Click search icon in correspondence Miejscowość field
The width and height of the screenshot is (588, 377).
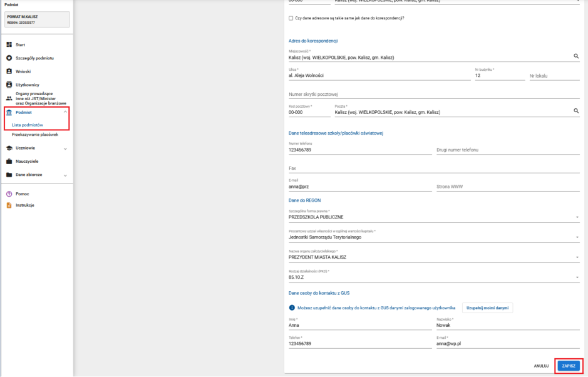(576, 56)
